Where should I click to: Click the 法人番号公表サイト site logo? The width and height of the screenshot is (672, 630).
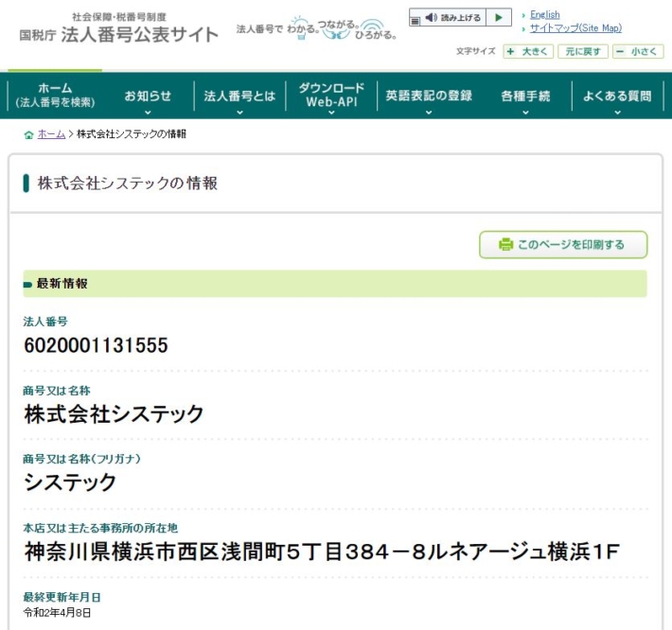click(118, 29)
